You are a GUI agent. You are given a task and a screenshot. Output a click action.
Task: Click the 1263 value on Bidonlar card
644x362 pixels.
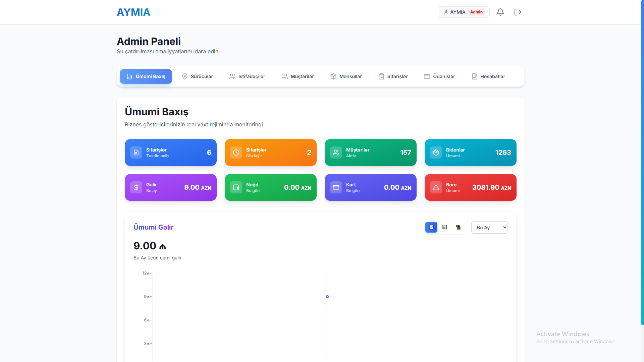[x=503, y=153]
